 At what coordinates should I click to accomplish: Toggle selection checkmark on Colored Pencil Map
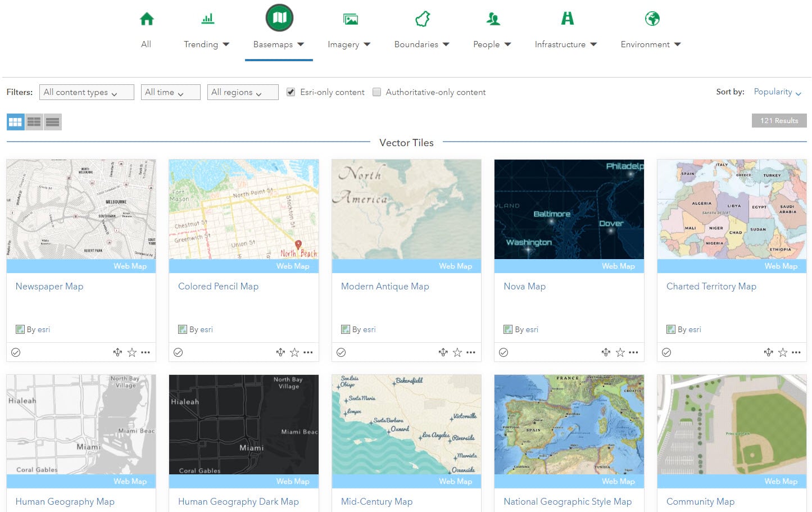pyautogui.click(x=179, y=352)
